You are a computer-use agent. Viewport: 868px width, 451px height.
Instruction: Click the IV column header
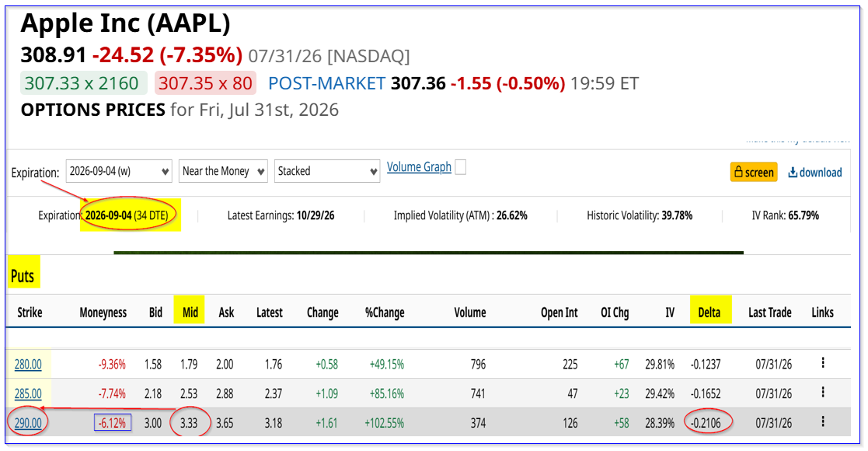coord(670,313)
